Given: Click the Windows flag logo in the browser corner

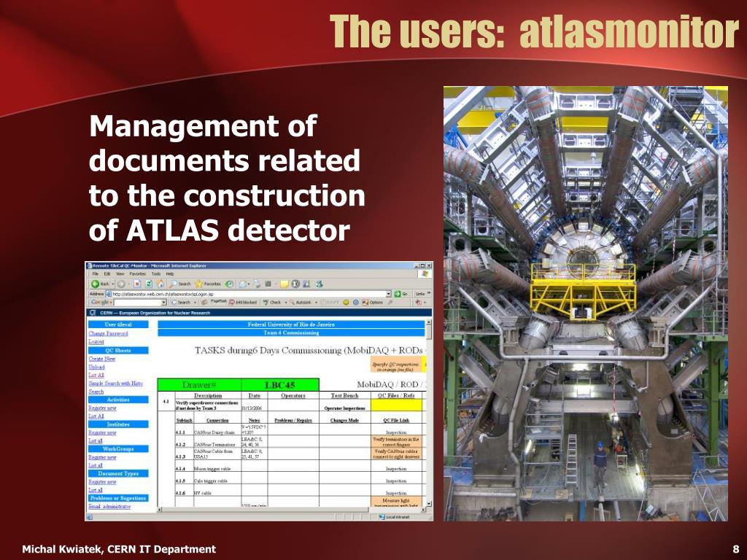Looking at the screenshot, I should 425,273.
